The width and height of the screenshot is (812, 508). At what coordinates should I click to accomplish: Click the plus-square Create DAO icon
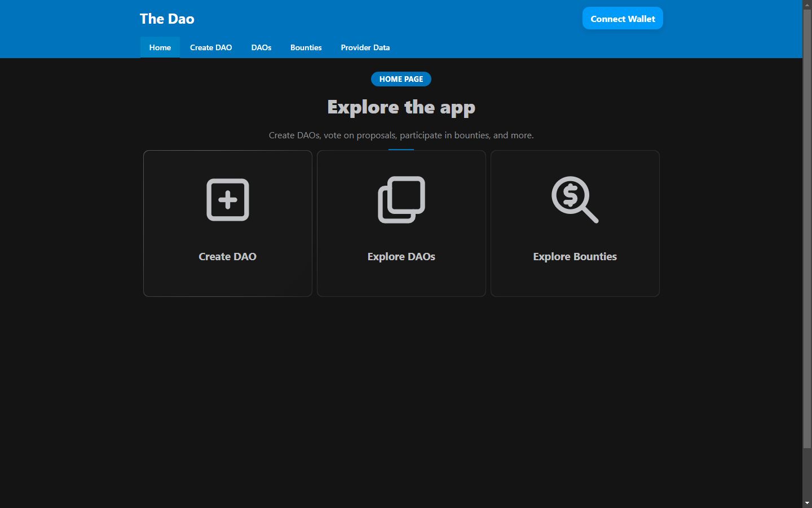(x=228, y=200)
